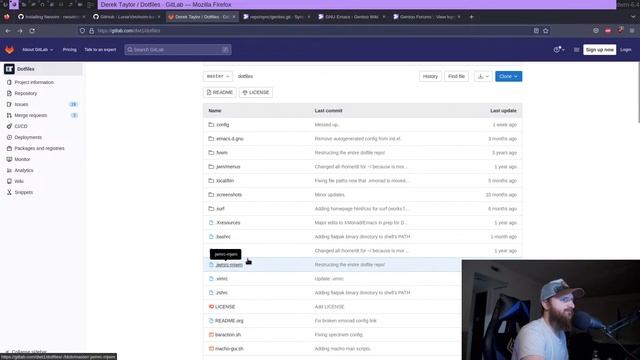Switch to the GNU Emacs Gentoo Wiki tab

352,17
